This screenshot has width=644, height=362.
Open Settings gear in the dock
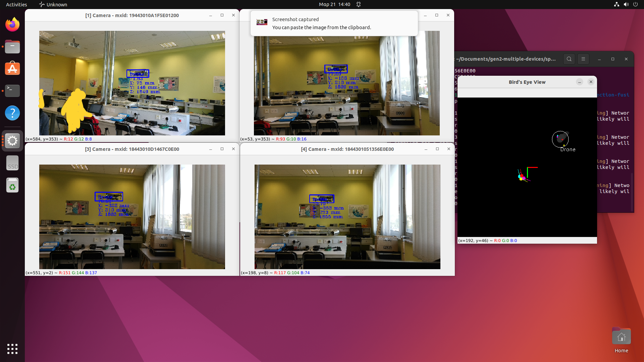12,141
